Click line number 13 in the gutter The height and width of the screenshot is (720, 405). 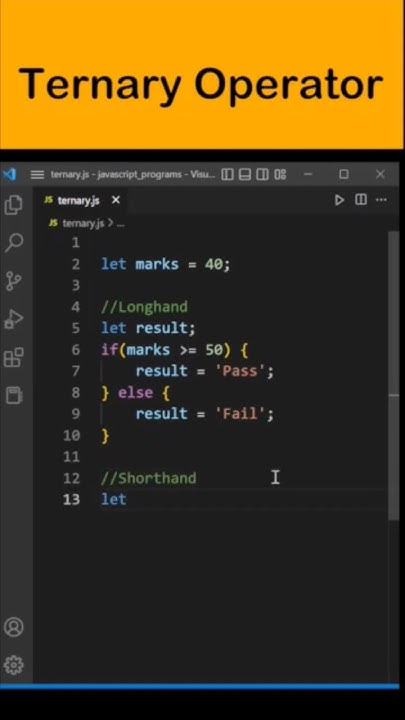[x=71, y=499]
